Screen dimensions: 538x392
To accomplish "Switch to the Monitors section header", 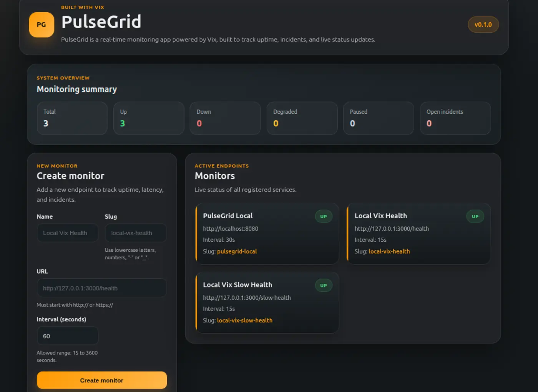I will click(x=214, y=176).
